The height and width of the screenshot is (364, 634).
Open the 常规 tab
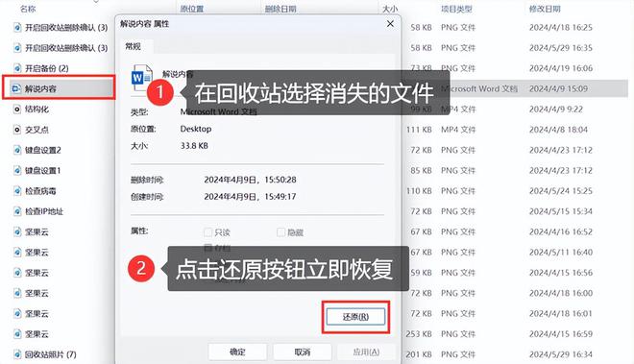pyautogui.click(x=133, y=46)
